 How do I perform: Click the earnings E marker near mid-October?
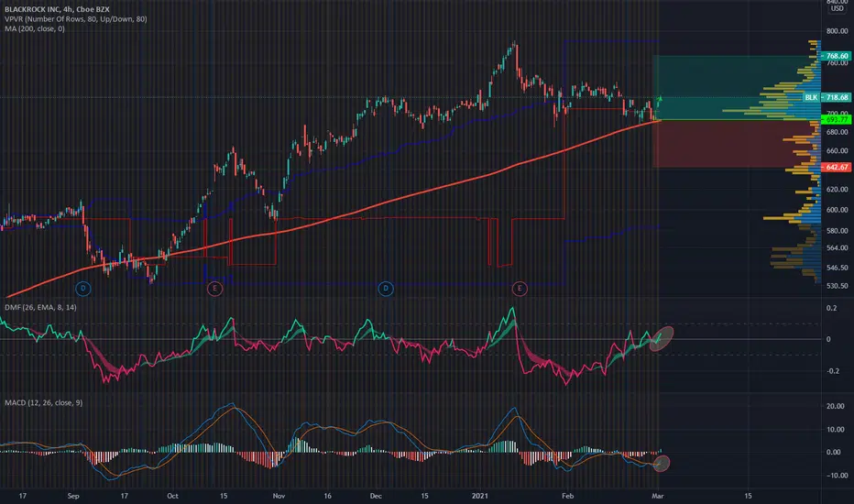(214, 289)
